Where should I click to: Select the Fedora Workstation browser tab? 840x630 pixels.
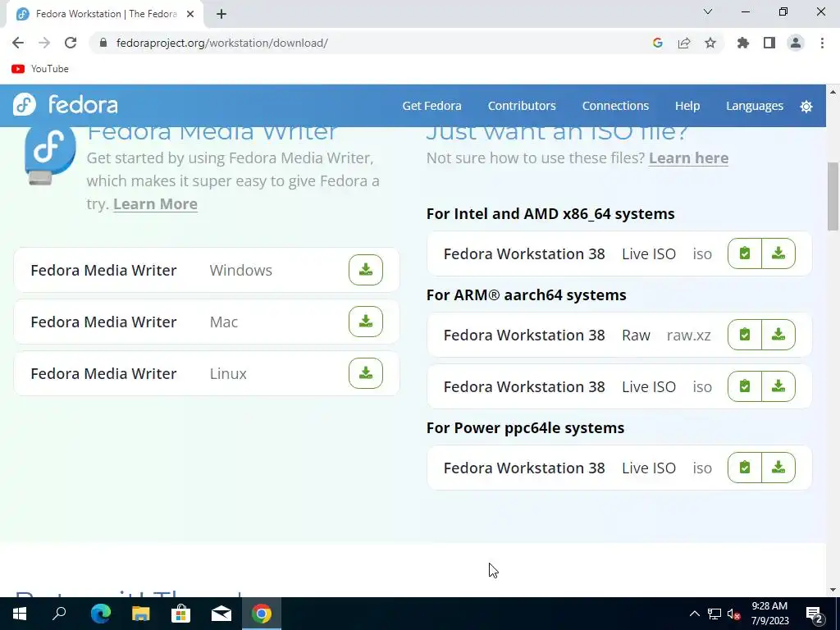point(105,14)
